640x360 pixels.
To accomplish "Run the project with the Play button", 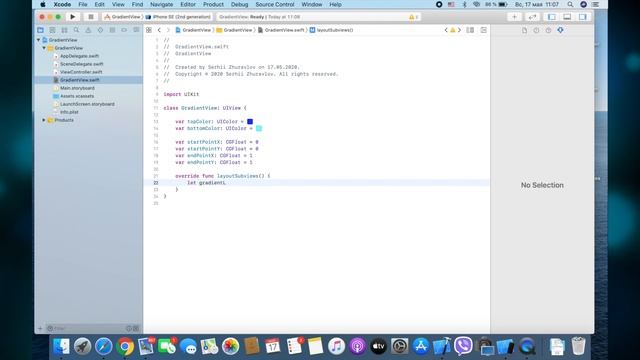I will pos(73,17).
